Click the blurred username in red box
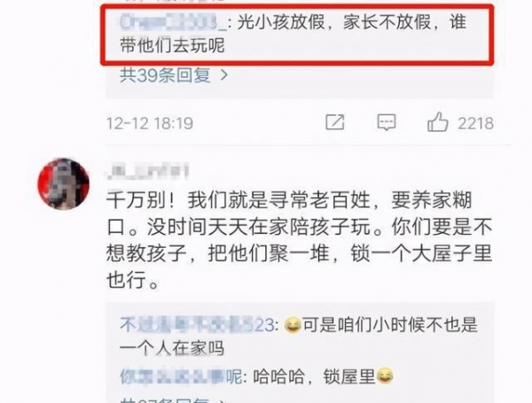 (173, 23)
